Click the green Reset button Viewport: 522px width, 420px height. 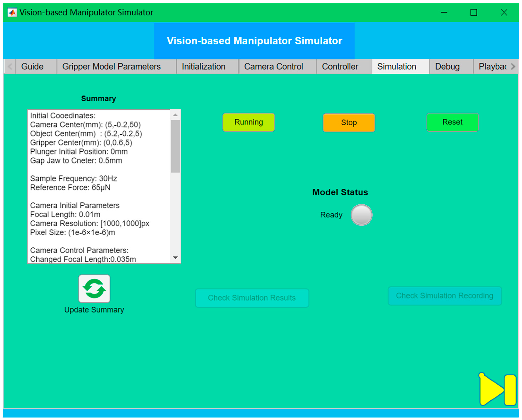click(452, 122)
